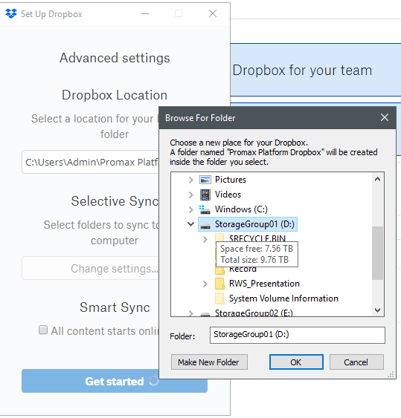Screen dimensions: 401x418
Task: Click the Windows (C:) drive icon
Action: (x=205, y=209)
